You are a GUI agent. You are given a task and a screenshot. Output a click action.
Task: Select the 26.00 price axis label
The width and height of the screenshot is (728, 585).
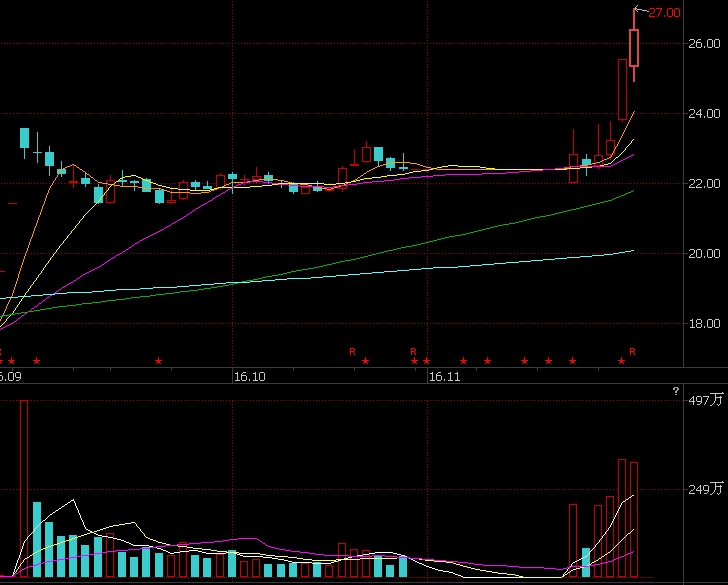(x=704, y=44)
